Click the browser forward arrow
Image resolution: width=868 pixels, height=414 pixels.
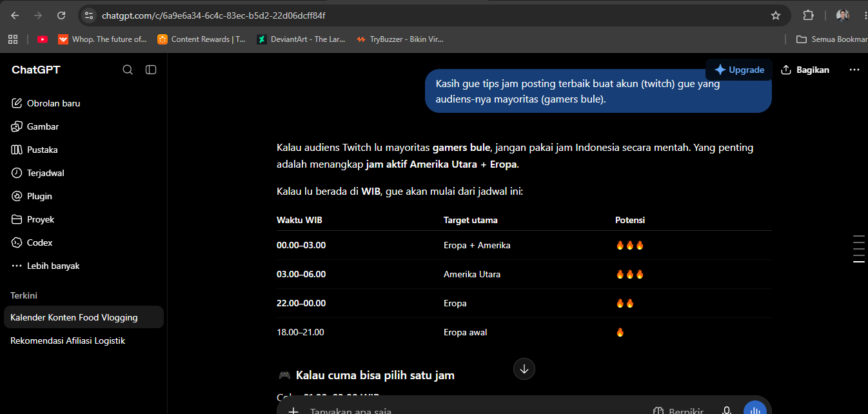point(38,15)
